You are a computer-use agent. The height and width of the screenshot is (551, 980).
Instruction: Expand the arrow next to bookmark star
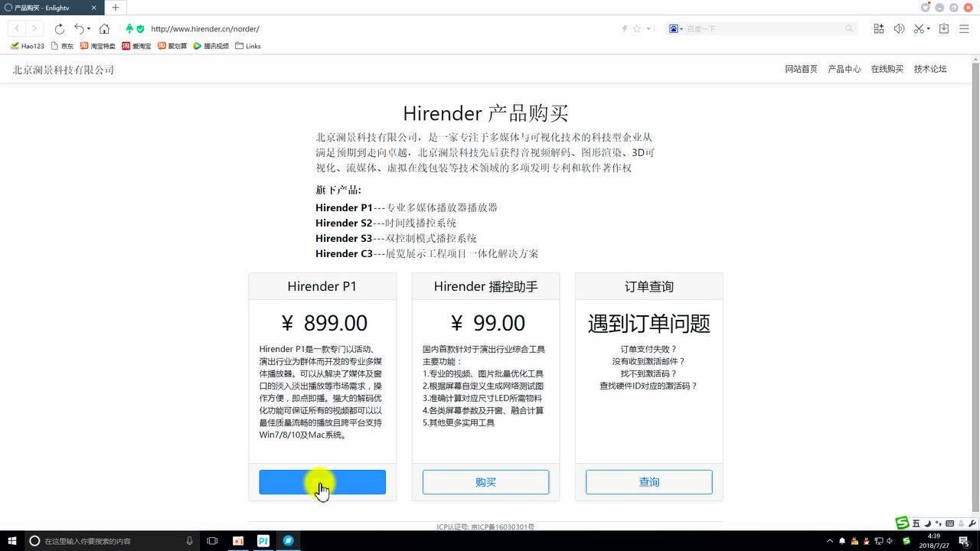[x=648, y=28]
